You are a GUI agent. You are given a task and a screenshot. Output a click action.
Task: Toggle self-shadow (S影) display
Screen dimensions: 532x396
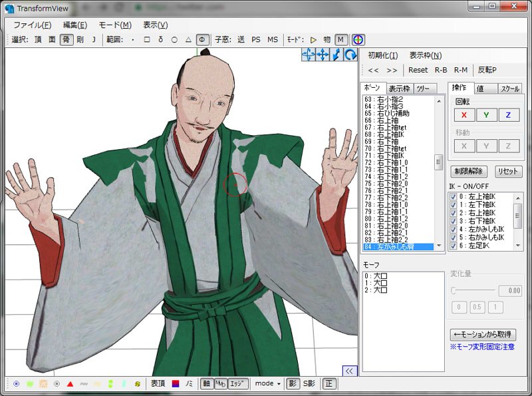[309, 384]
